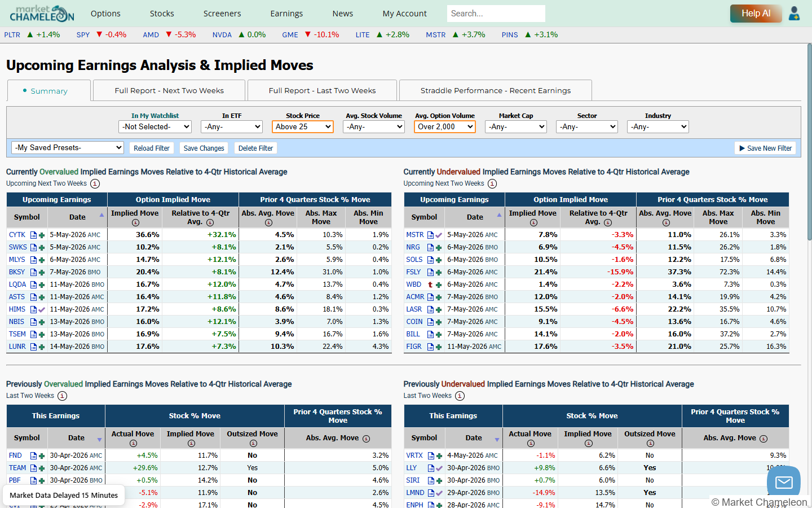Open the Options menu
The width and height of the screenshot is (812, 508).
tap(105, 14)
